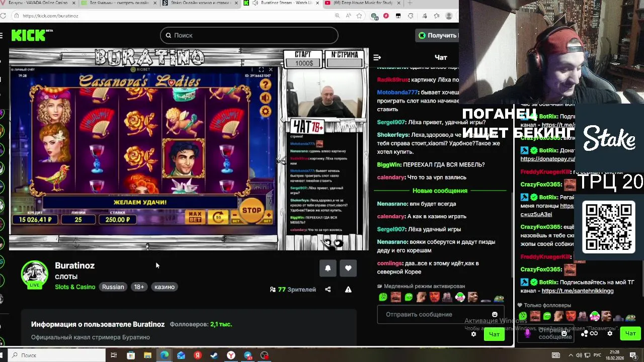Click the green Чат button in right window
Viewport: 644px width, 362px height.
tap(630, 333)
